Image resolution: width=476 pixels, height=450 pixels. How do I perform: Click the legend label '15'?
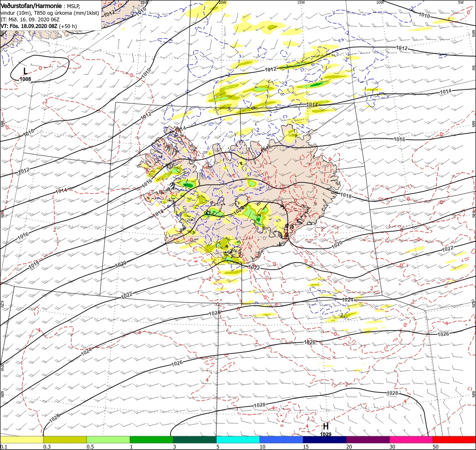coord(306,447)
